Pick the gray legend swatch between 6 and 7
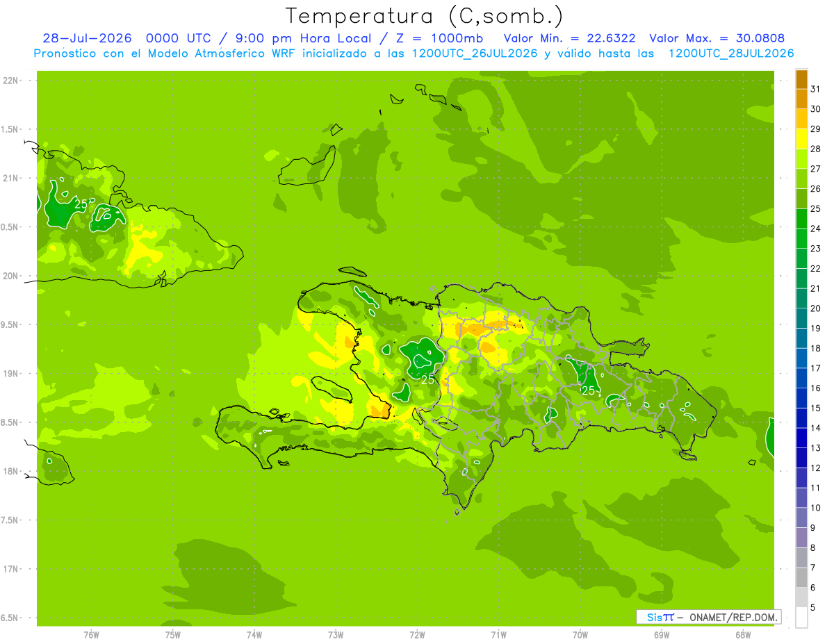 coord(801,577)
